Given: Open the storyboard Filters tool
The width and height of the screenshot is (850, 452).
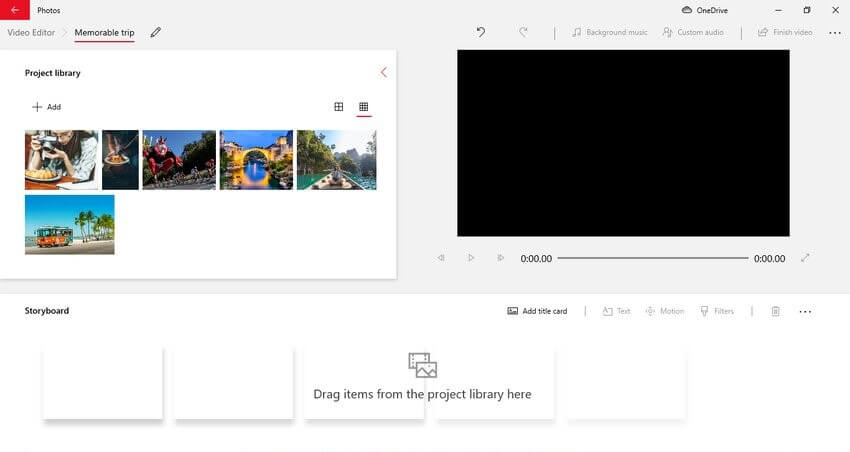Looking at the screenshot, I should point(717,311).
